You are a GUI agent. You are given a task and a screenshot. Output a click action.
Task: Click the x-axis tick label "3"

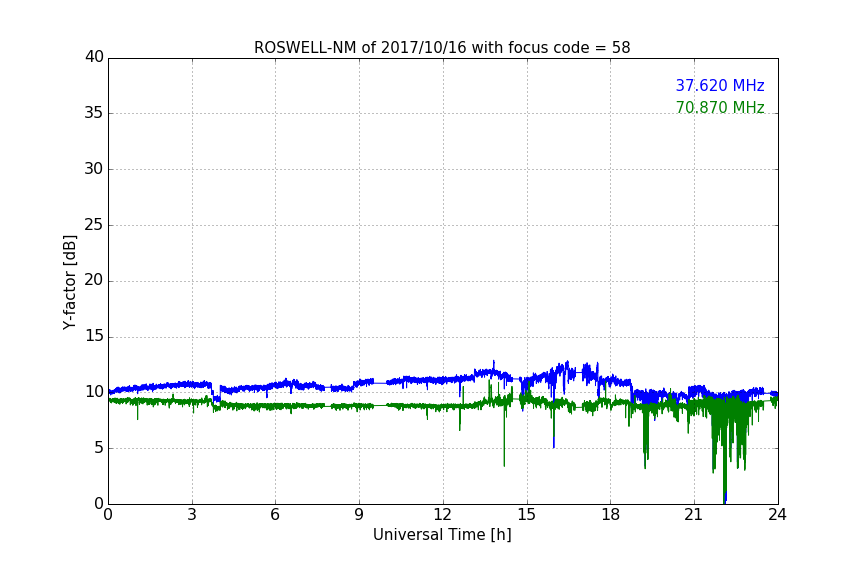pos(192,515)
